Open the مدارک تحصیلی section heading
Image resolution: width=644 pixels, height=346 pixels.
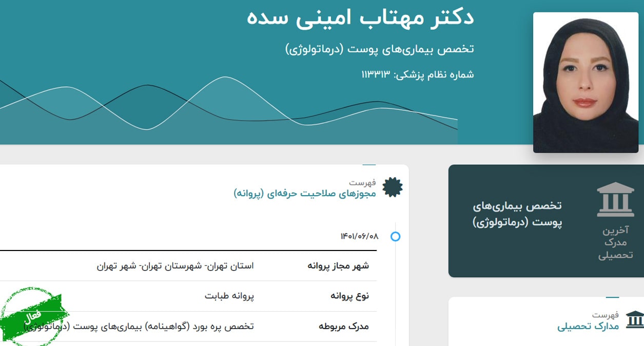point(588,326)
